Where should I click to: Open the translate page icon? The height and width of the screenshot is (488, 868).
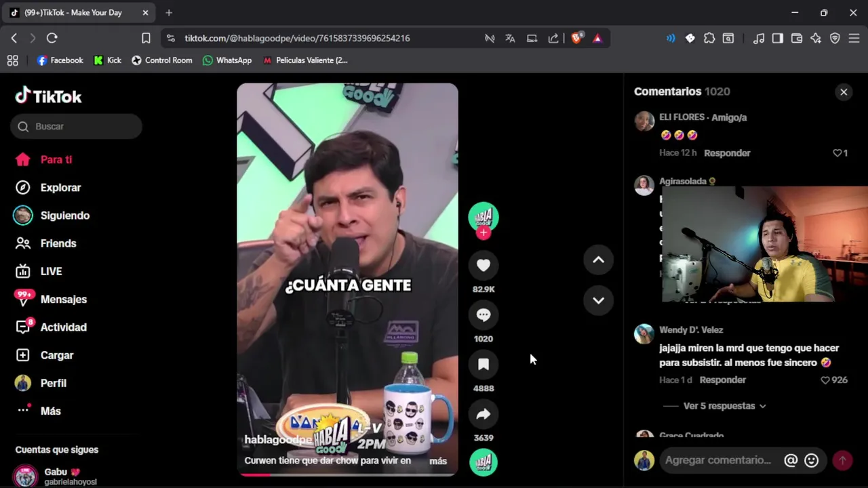pyautogui.click(x=510, y=38)
